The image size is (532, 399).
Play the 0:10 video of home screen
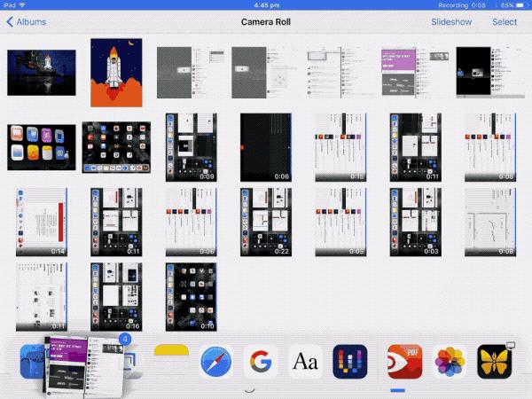191,297
